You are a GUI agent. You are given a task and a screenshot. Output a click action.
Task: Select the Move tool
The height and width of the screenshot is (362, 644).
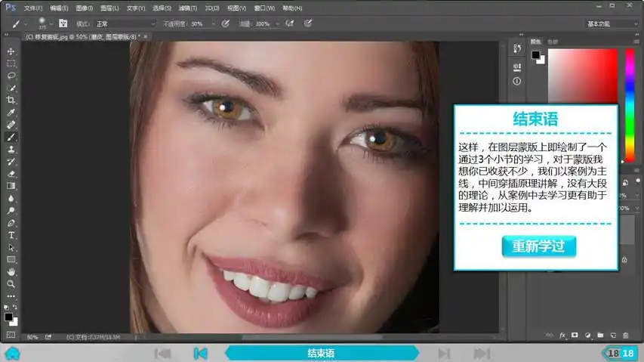[11, 51]
